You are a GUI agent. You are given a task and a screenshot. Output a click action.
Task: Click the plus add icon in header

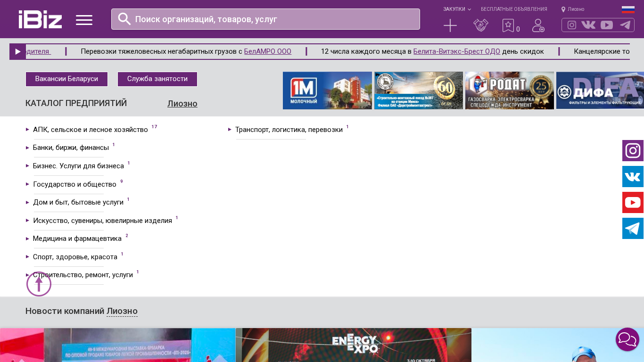coord(450,25)
